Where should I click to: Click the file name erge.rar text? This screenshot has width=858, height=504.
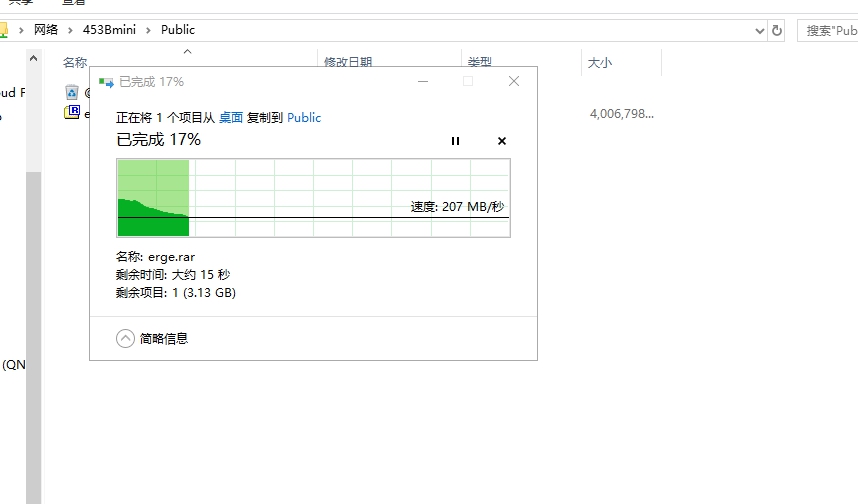pyautogui.click(x=171, y=257)
